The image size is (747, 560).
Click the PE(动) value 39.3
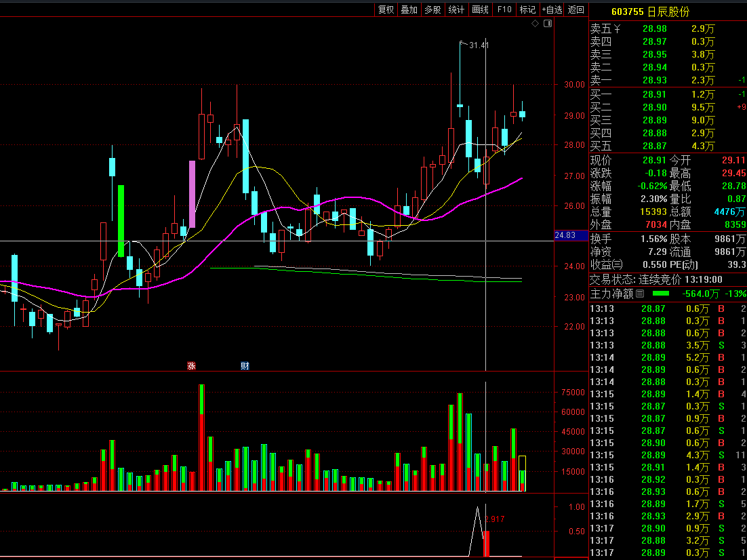(737, 264)
